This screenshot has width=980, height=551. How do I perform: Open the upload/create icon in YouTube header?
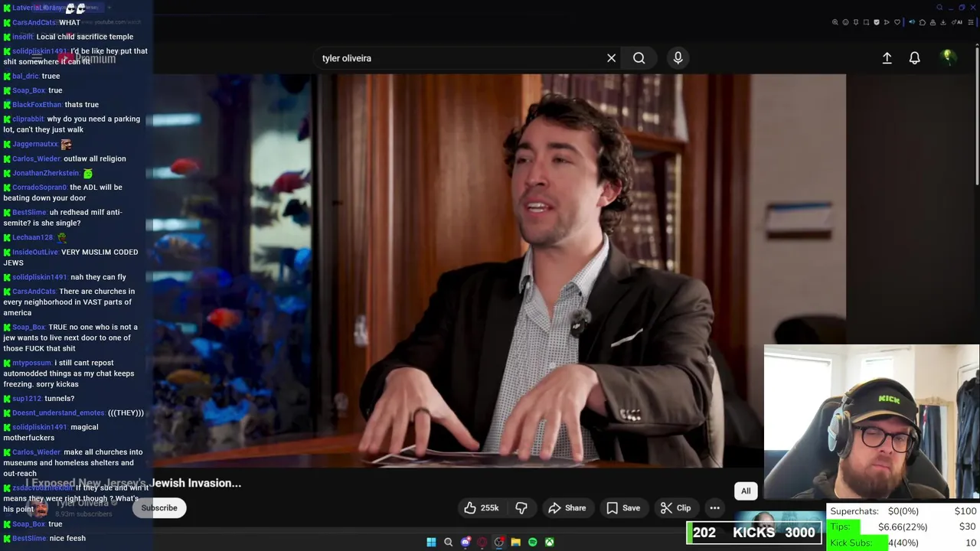[x=887, y=58]
